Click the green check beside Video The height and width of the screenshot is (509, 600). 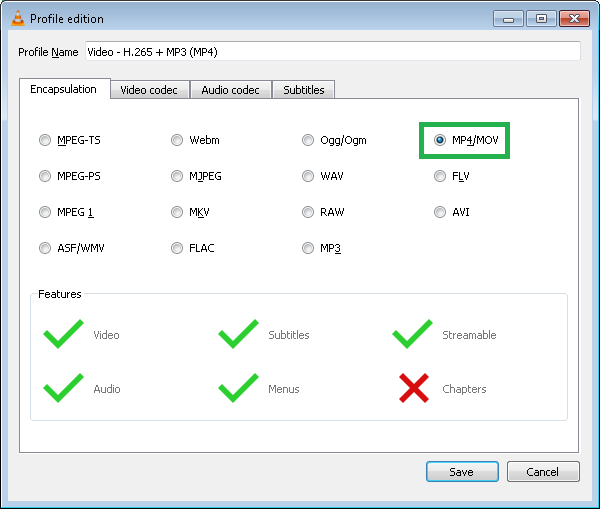(63, 334)
